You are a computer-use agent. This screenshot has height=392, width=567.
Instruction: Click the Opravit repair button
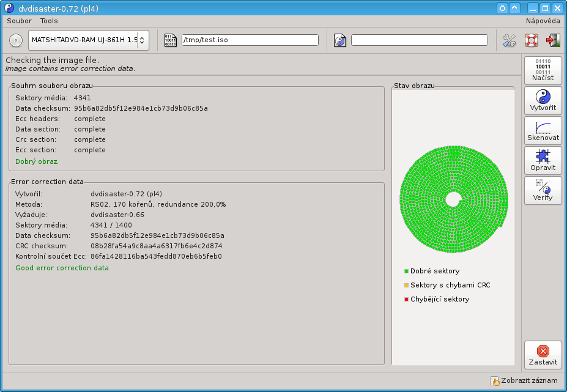click(543, 161)
